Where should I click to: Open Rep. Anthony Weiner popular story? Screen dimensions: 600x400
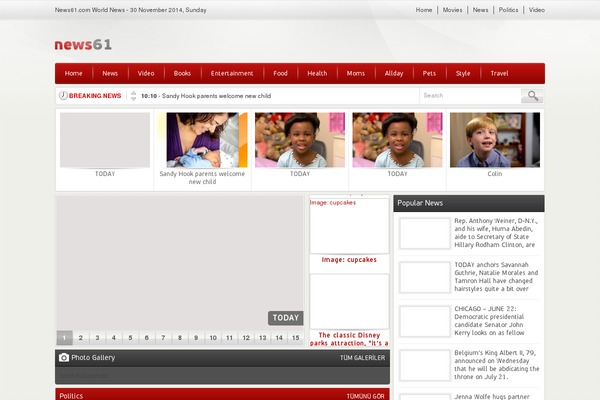pyautogui.click(x=496, y=233)
